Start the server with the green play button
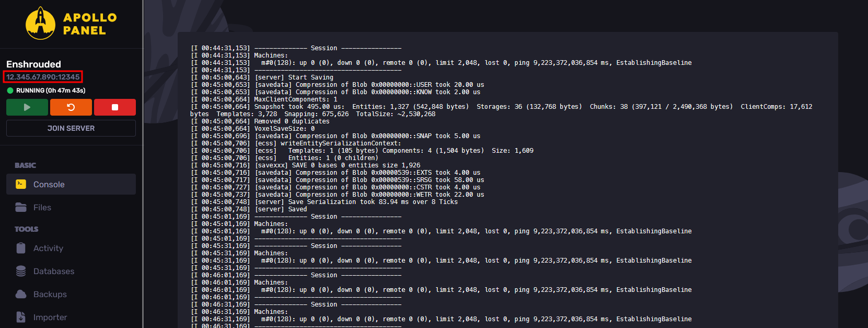This screenshot has width=868, height=328. point(27,107)
